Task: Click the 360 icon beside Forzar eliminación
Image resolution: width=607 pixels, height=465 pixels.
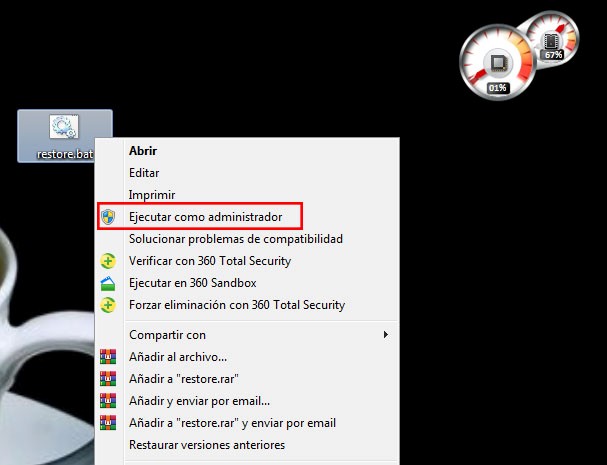Action: click(x=108, y=305)
